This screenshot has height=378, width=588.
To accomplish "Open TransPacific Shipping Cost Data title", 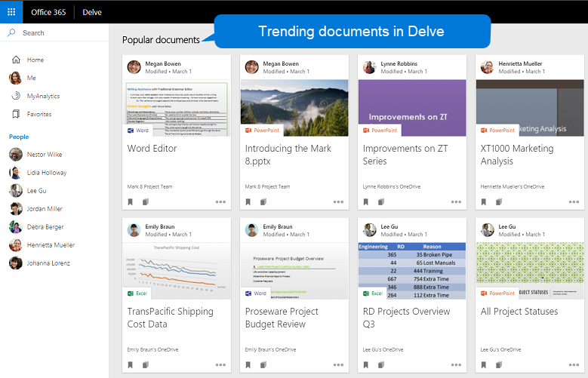I will (170, 318).
